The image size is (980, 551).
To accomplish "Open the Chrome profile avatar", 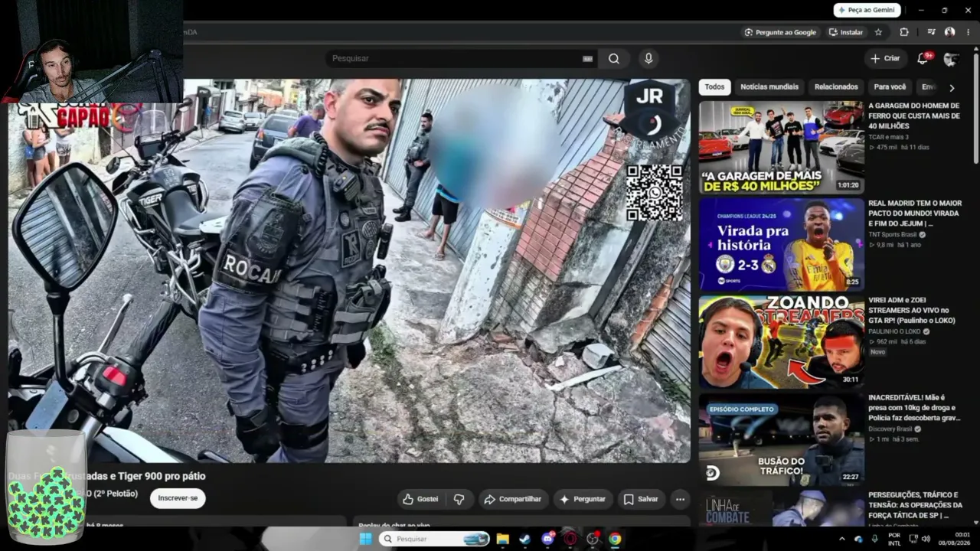I will click(950, 32).
